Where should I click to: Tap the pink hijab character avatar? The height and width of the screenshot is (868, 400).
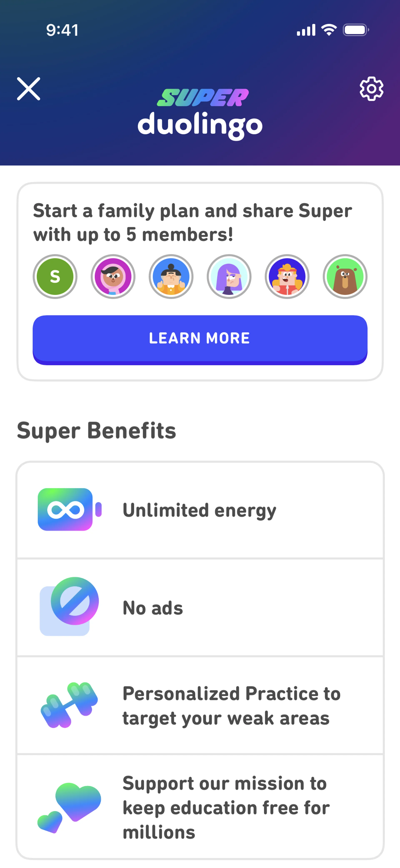[x=113, y=277]
